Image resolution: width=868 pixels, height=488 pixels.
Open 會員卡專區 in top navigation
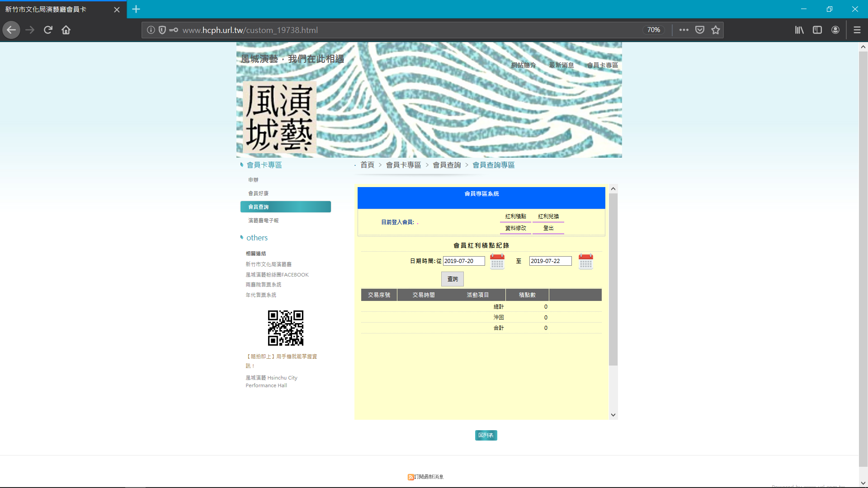click(x=603, y=65)
